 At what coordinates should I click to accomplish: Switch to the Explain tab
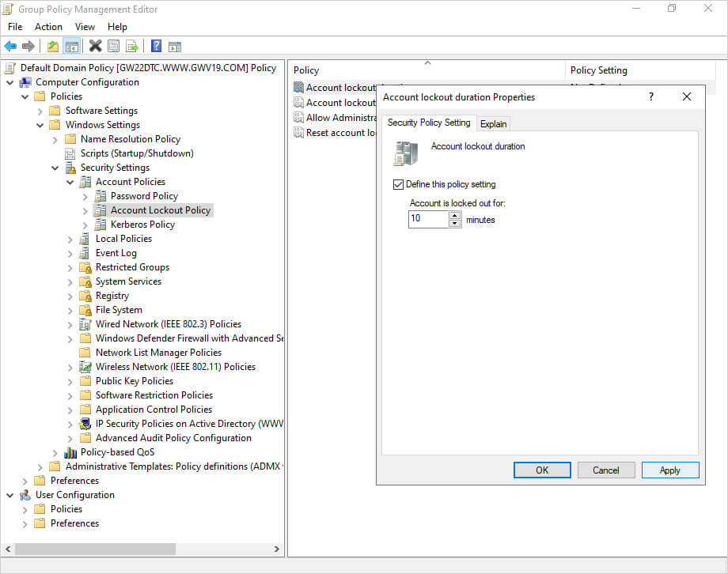tap(494, 123)
